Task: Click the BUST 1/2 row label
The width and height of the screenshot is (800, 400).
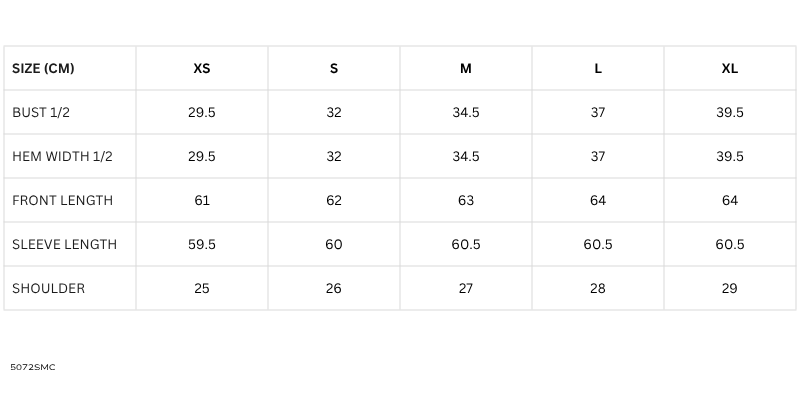Action: [x=41, y=113]
